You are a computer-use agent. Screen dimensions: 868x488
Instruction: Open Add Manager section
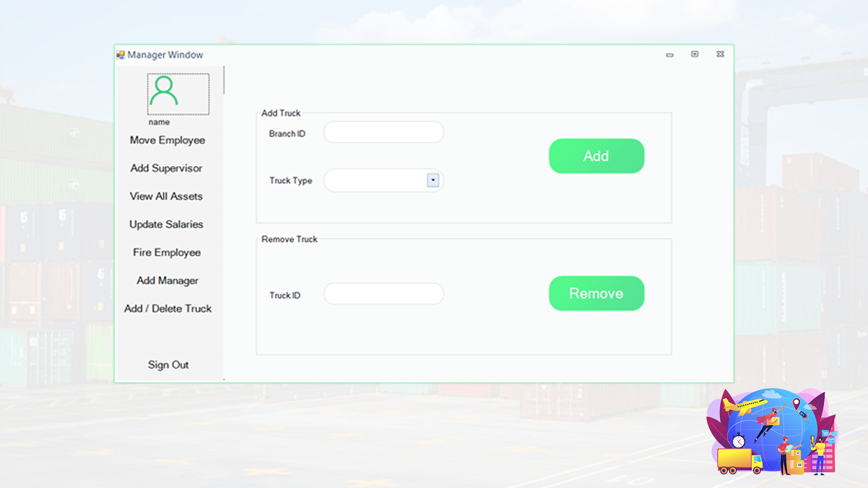(x=167, y=280)
